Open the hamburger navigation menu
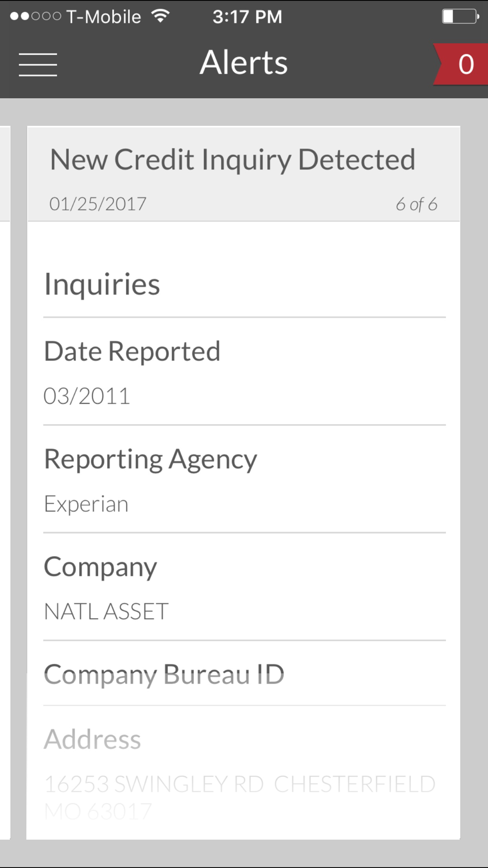 click(38, 64)
